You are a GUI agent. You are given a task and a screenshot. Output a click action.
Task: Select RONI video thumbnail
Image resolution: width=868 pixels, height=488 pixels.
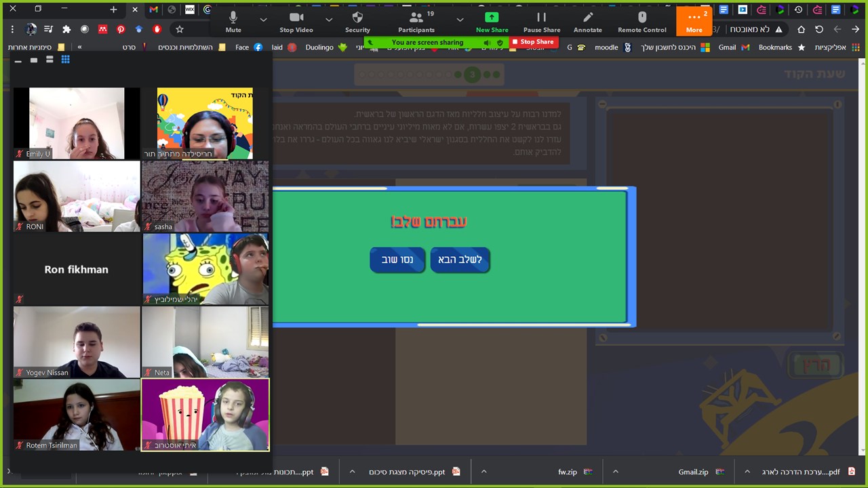[x=77, y=196]
